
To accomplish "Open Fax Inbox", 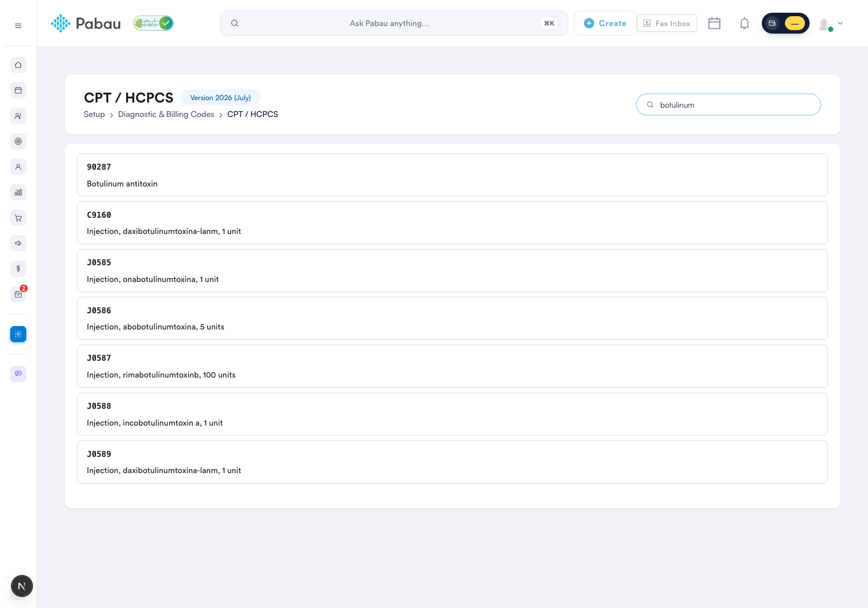I will pyautogui.click(x=667, y=23).
